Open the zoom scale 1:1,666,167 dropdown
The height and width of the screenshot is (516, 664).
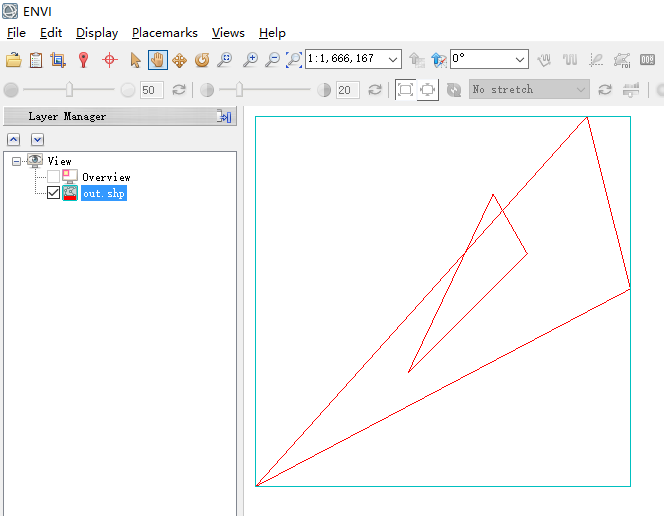click(x=392, y=59)
